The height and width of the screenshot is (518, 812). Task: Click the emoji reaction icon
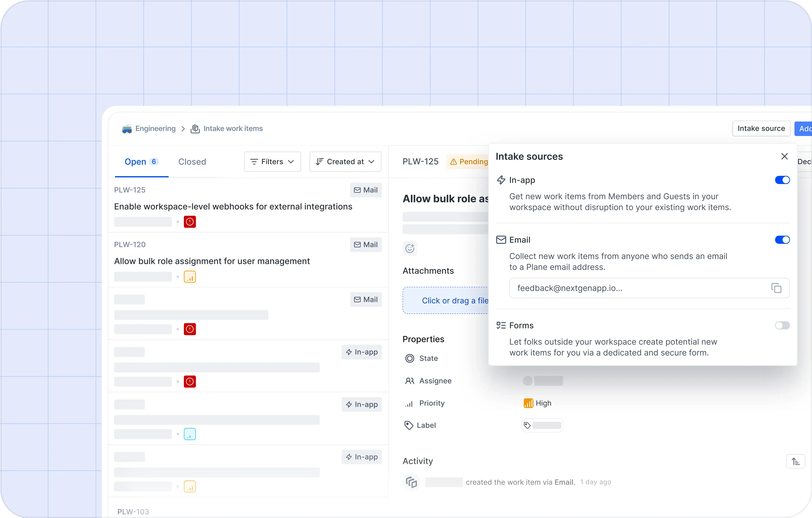coord(410,249)
